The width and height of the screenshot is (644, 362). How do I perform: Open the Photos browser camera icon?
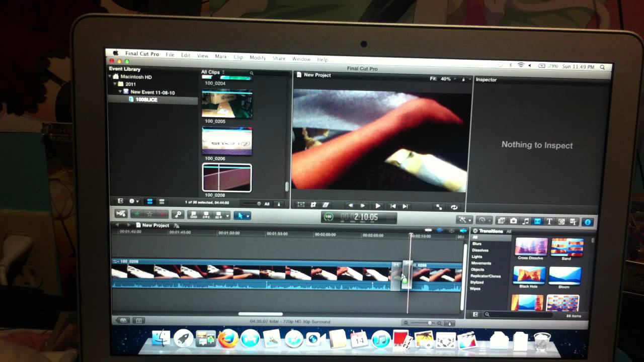pyautogui.click(x=513, y=221)
